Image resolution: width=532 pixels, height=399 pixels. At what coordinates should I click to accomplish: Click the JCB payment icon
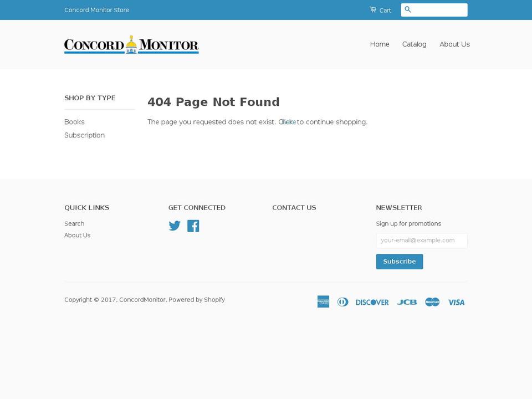click(407, 302)
